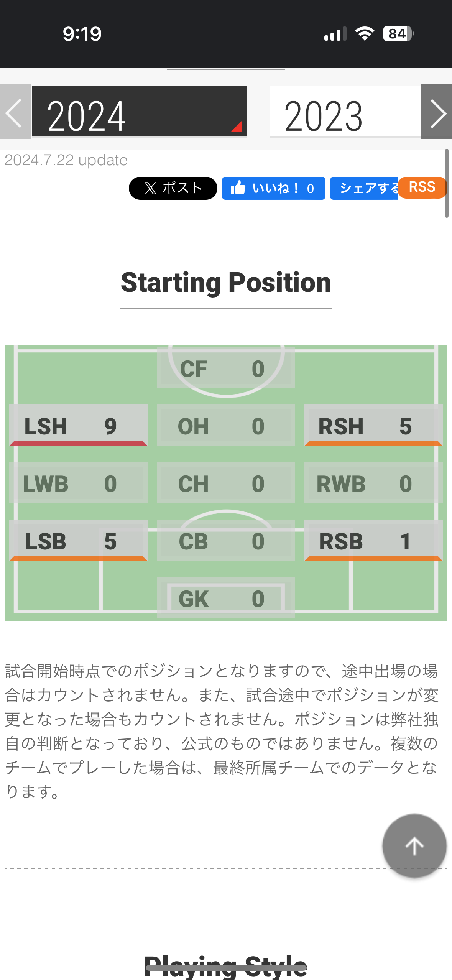The image size is (452, 980).
Task: Select the RSH position cell
Action: coord(373,425)
